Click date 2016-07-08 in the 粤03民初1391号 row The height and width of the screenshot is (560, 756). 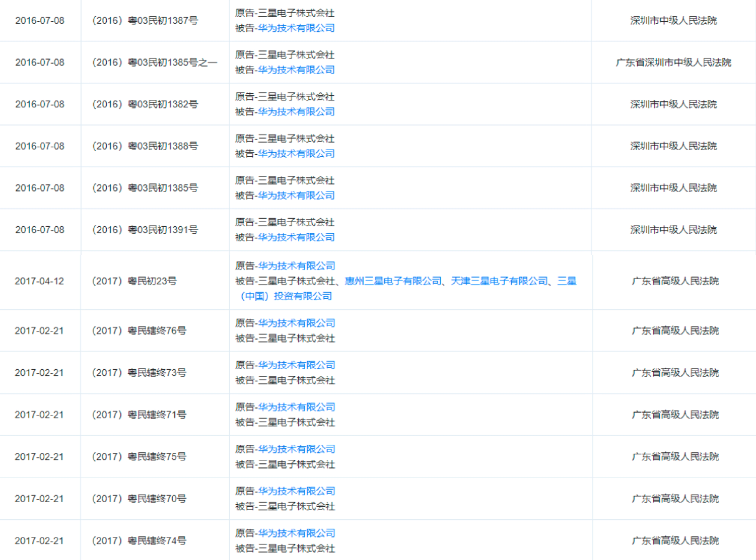pyautogui.click(x=40, y=230)
